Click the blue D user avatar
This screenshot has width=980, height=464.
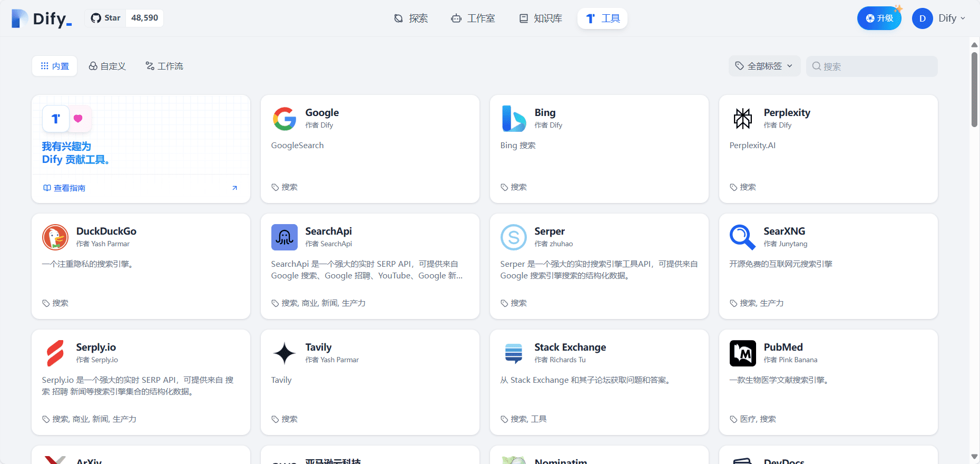coord(922,18)
